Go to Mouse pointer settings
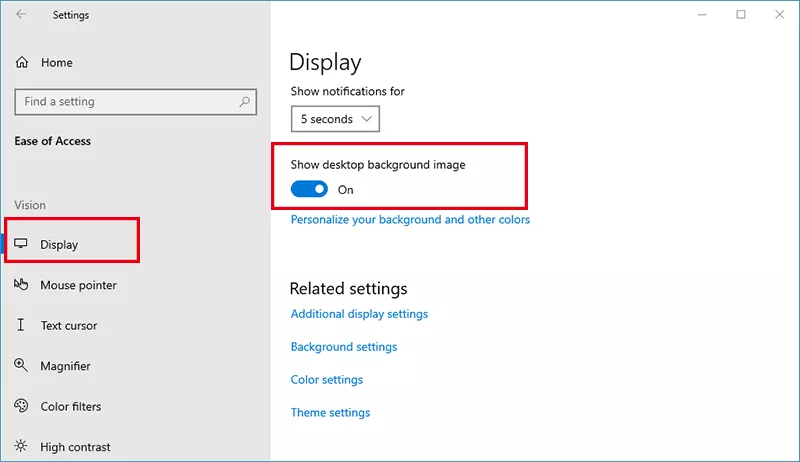 coord(78,285)
